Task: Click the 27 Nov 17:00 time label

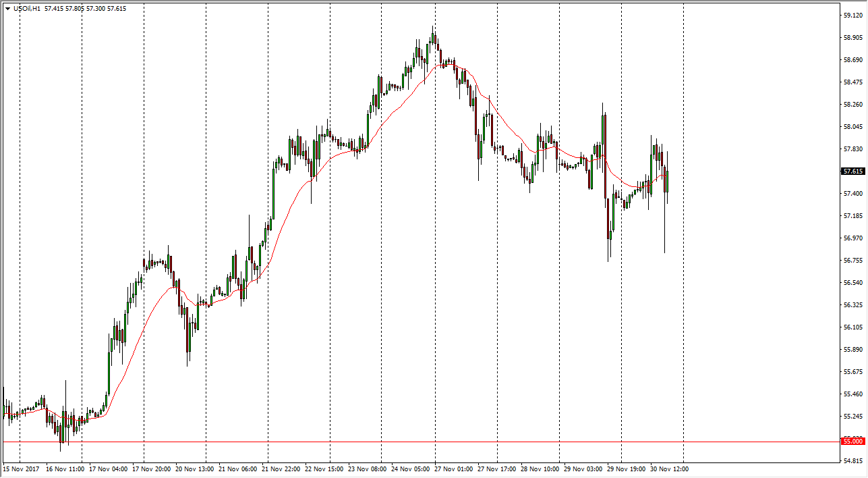Action: click(497, 469)
